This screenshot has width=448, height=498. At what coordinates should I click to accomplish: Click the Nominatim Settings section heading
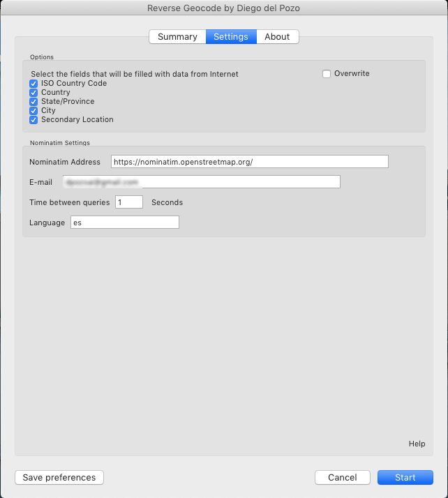point(59,143)
